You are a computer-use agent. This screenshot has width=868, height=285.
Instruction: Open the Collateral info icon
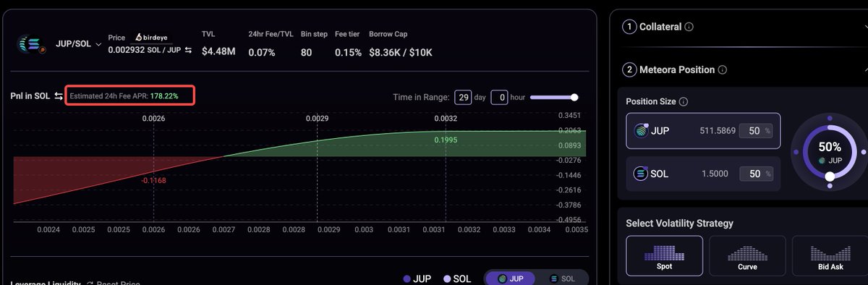point(689,27)
